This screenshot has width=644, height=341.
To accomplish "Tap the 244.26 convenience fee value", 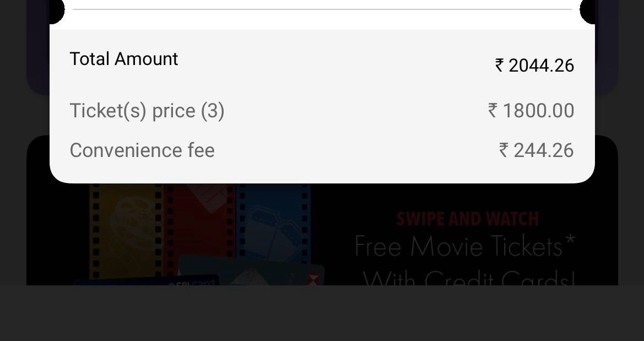I will click(544, 150).
